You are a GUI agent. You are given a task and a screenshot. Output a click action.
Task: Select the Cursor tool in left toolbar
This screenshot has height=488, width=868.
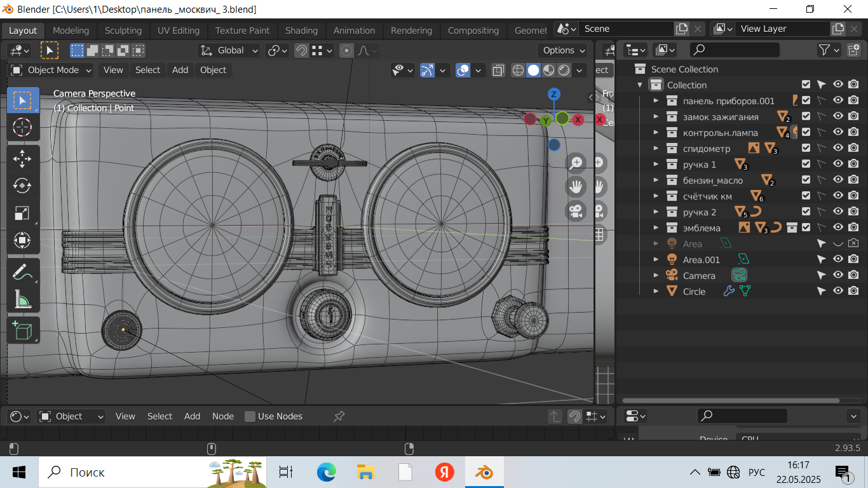[22, 127]
